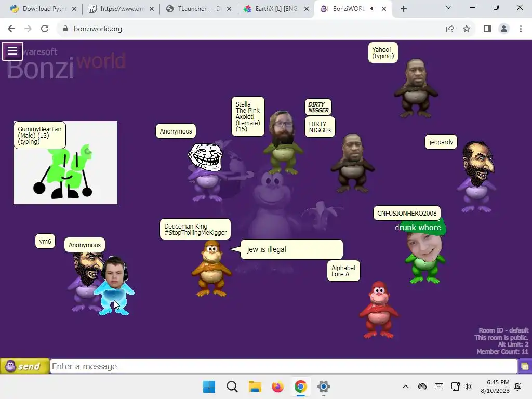Launch Firefox from the taskbar
Screen dimensions: 532x399
[277, 387]
